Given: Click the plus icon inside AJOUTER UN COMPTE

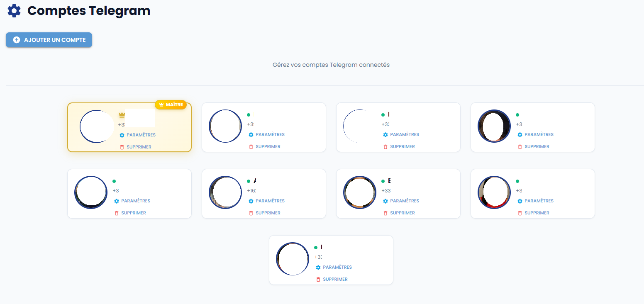Looking at the screenshot, I should click(17, 40).
